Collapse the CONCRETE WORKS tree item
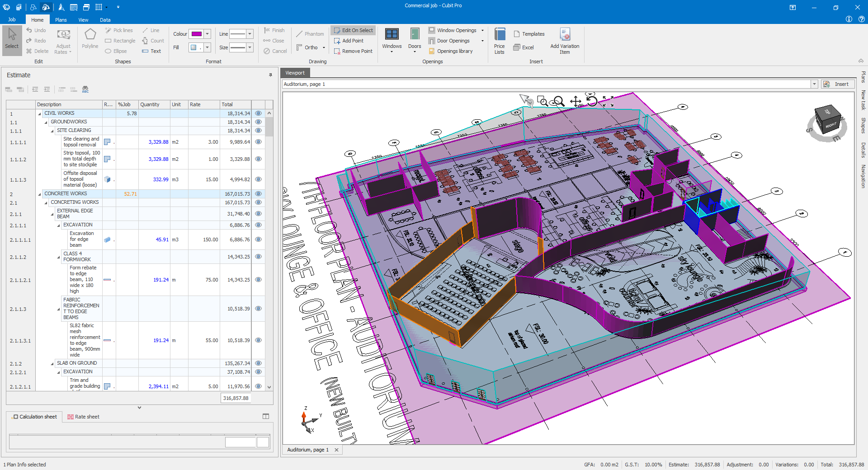Viewport: 868px width, 470px height. coord(40,193)
